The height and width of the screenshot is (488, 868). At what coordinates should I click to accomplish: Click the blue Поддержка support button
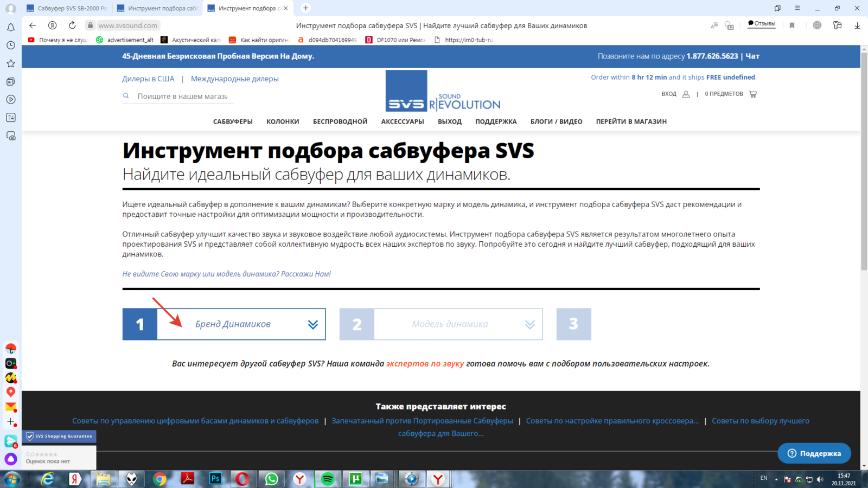[814, 453]
